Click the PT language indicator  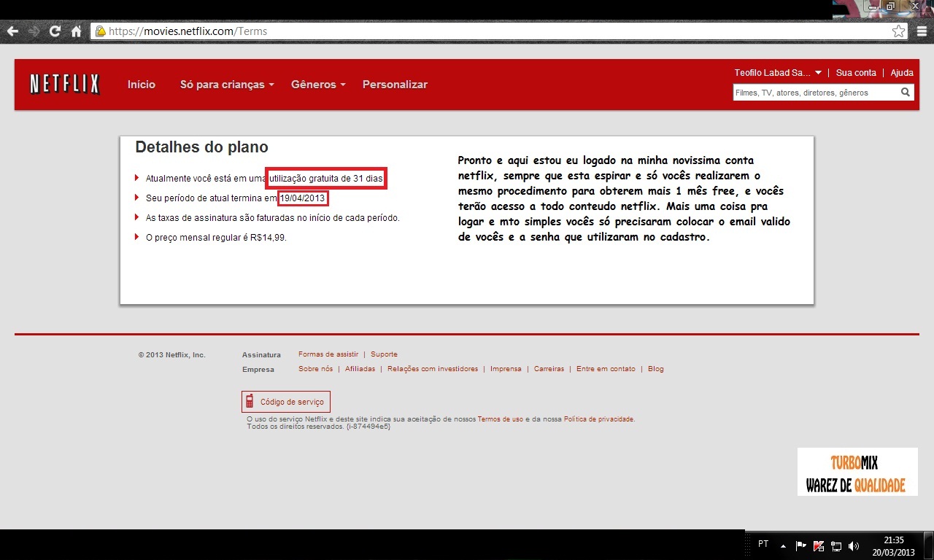click(763, 544)
